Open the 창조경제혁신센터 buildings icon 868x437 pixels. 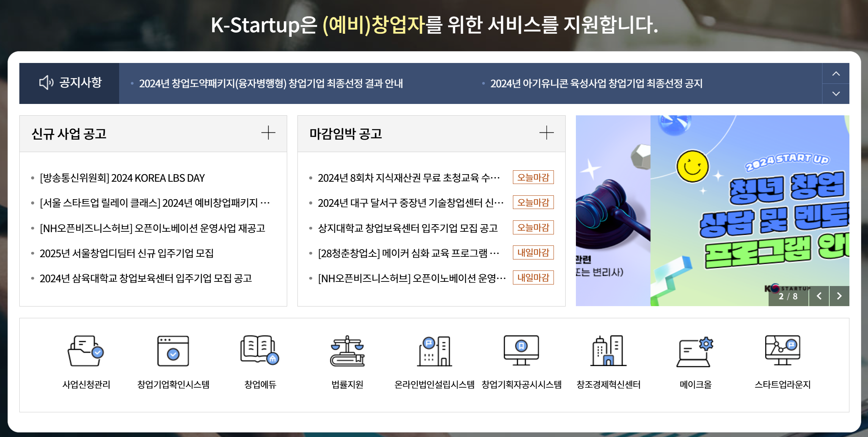coord(608,351)
